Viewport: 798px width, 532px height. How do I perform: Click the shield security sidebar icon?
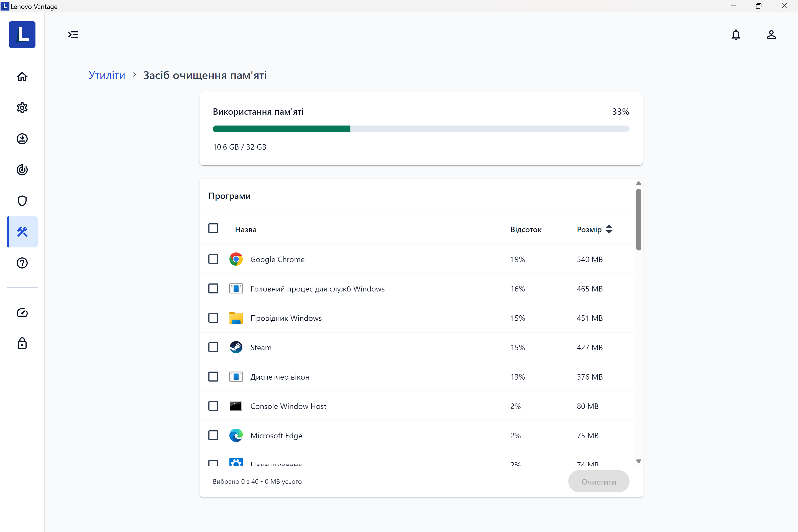tap(22, 201)
